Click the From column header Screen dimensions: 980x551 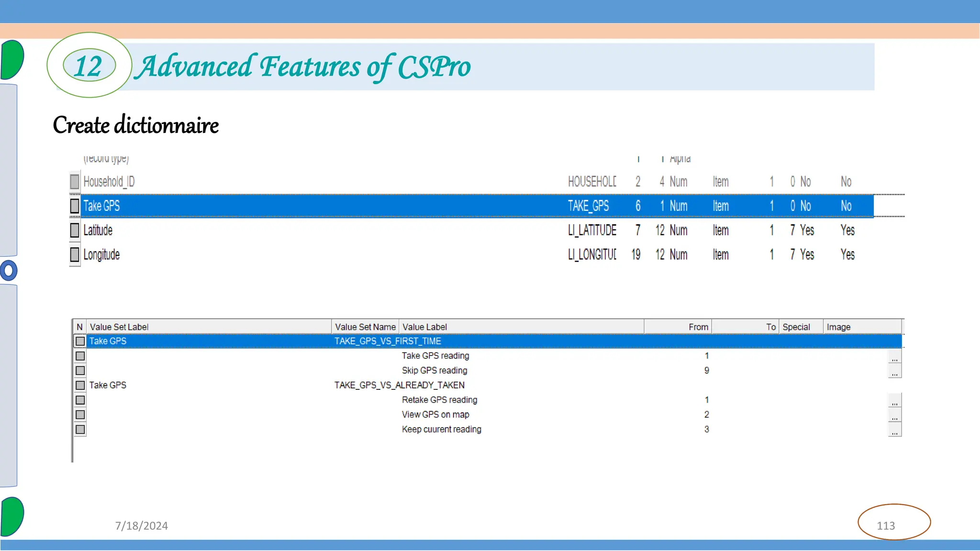coord(678,327)
